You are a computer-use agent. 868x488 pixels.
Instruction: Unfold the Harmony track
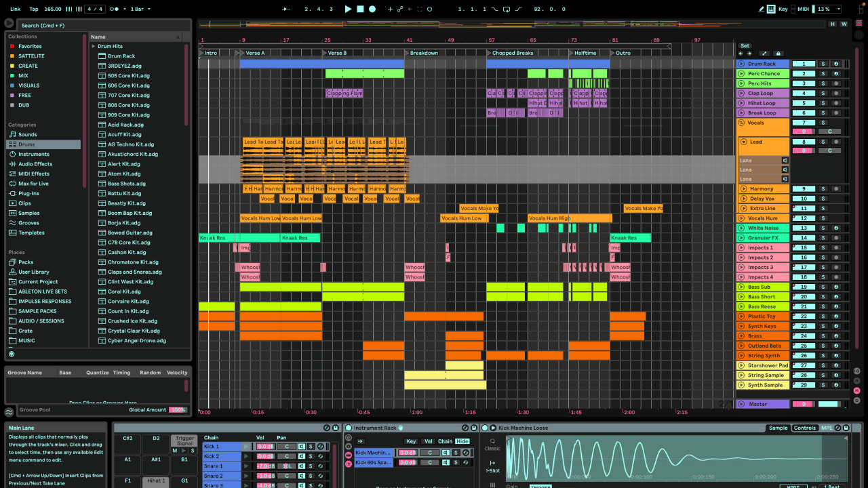click(744, 188)
